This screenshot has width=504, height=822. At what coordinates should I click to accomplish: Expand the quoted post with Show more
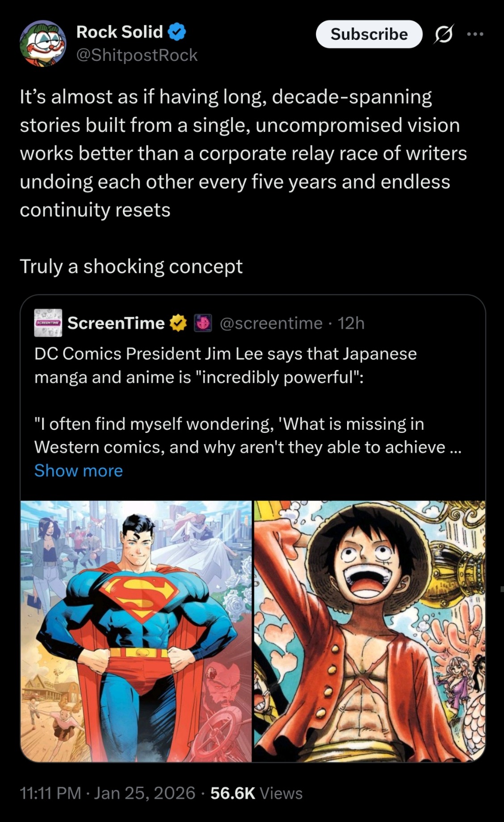[79, 470]
